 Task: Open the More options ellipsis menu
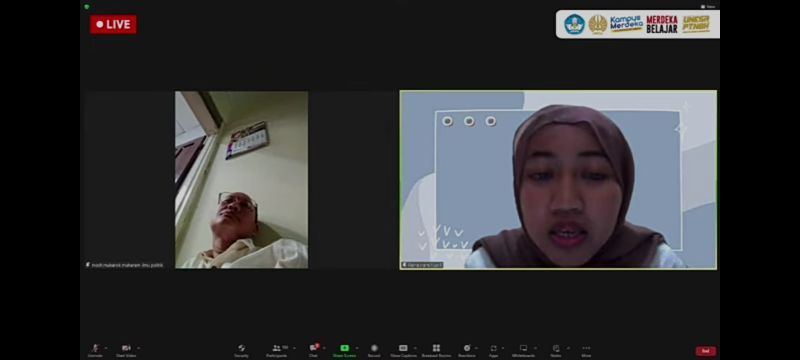click(586, 350)
